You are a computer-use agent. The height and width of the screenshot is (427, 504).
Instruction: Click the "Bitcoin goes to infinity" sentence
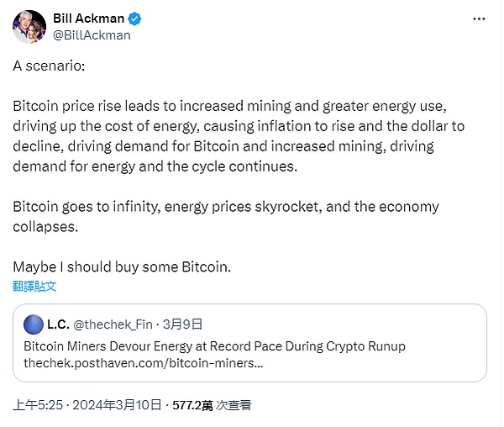point(225,207)
